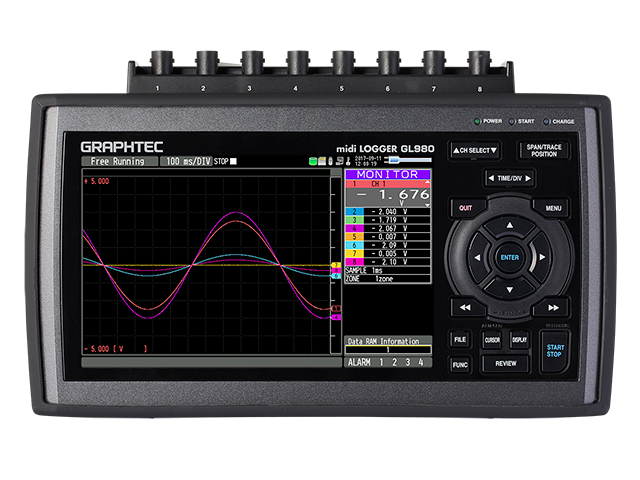640x480 pixels.
Task: Click the date and time readout
Action: coord(368,161)
